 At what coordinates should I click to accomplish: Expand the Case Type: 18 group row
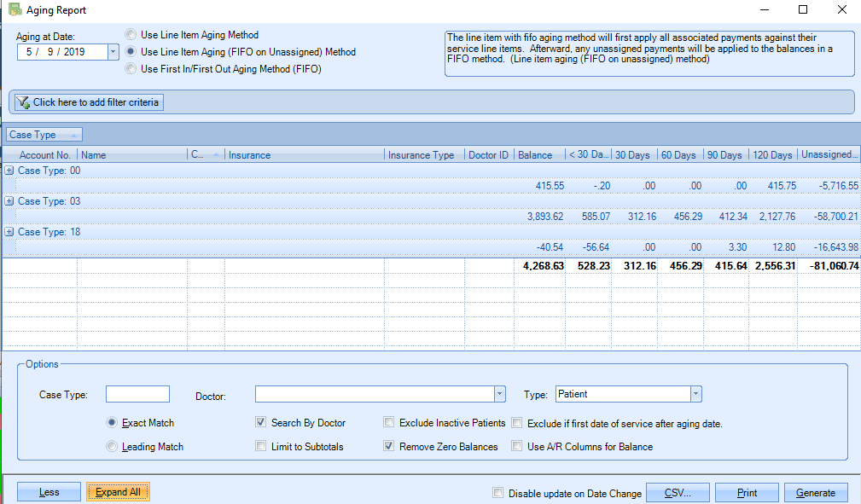click(8, 232)
